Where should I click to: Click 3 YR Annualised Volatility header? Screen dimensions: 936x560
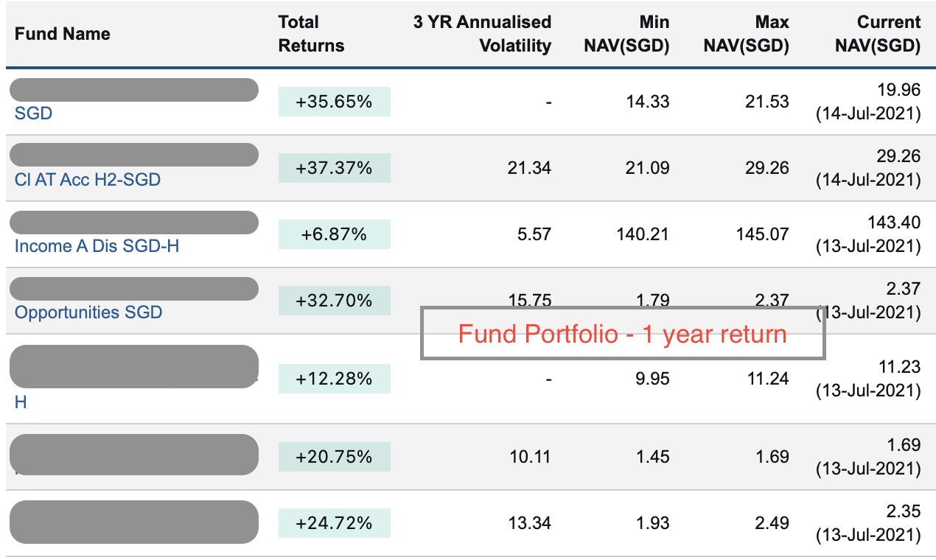pos(482,34)
